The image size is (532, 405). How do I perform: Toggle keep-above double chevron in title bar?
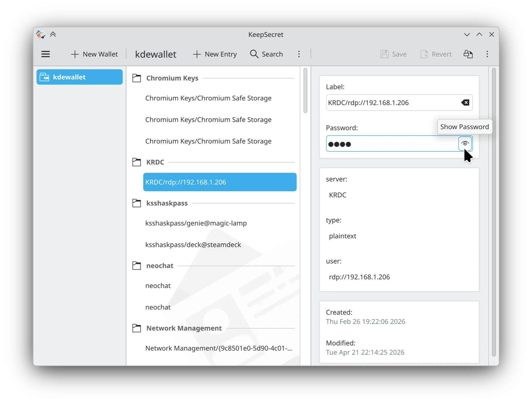coord(53,35)
